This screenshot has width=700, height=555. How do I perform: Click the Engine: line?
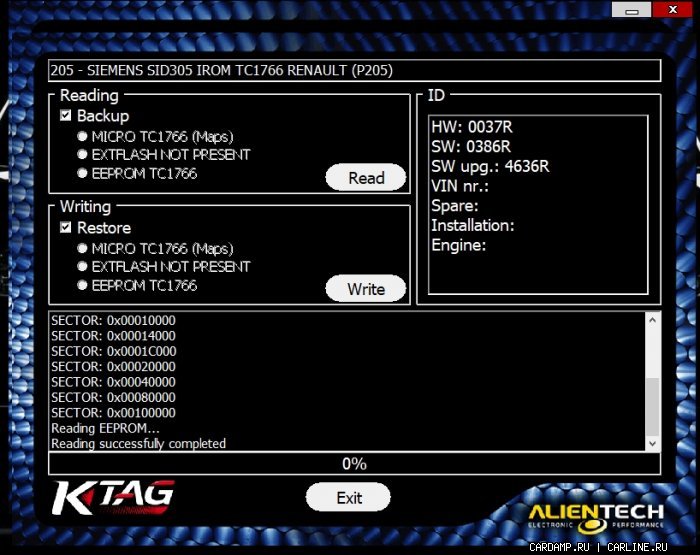[458, 245]
